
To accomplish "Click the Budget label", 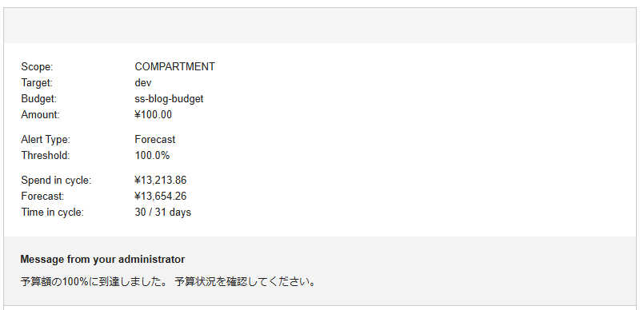I will point(38,99).
